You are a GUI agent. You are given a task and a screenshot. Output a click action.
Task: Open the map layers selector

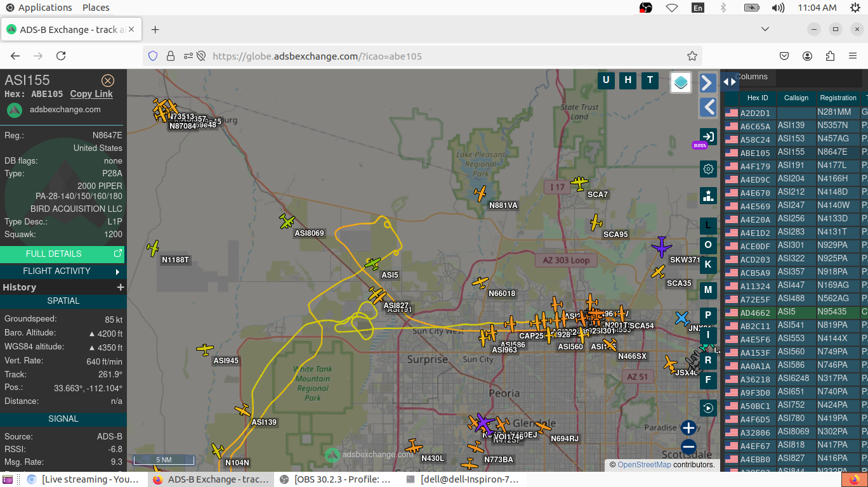(x=681, y=82)
